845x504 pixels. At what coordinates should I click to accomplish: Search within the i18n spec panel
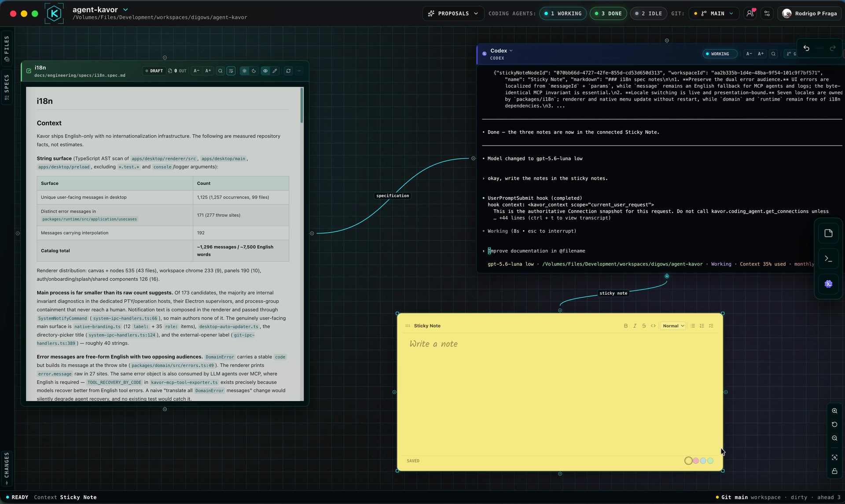coord(220,71)
